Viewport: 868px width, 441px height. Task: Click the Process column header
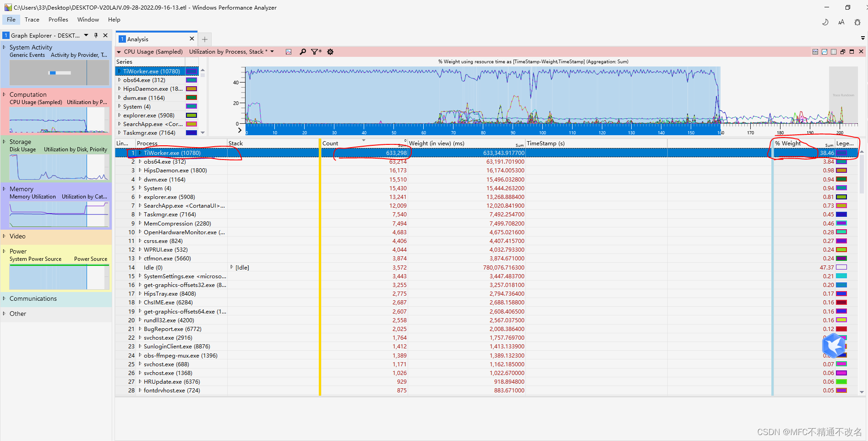181,143
